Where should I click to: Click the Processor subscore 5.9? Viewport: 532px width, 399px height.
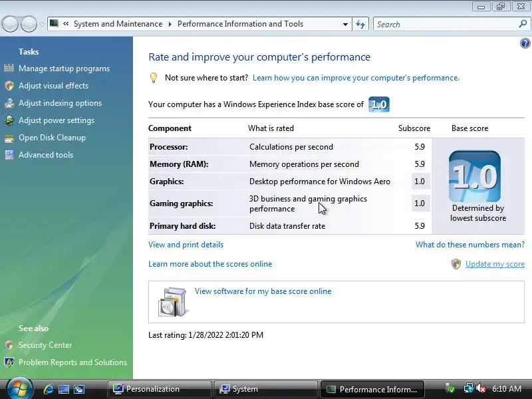click(x=420, y=147)
